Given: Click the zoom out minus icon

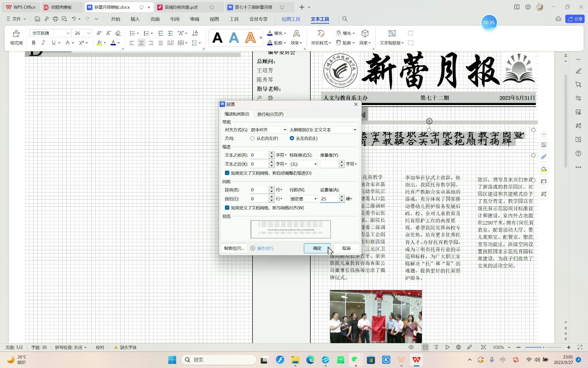Looking at the screenshot, I should (x=518, y=347).
